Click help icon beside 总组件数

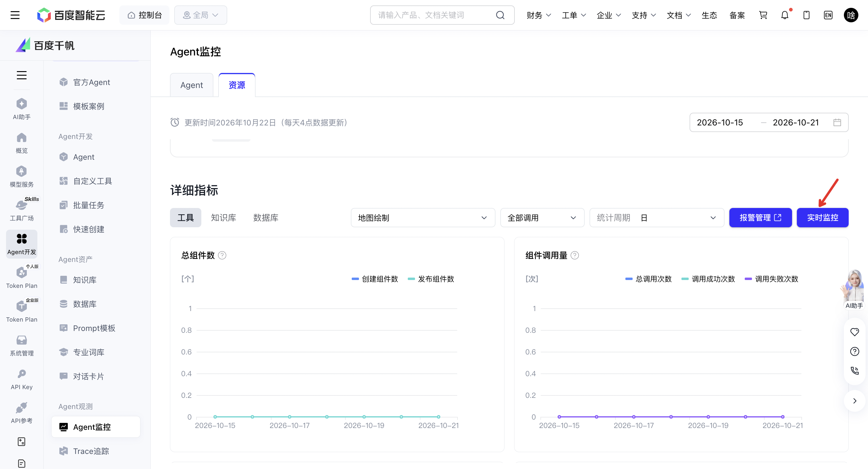[222, 255]
